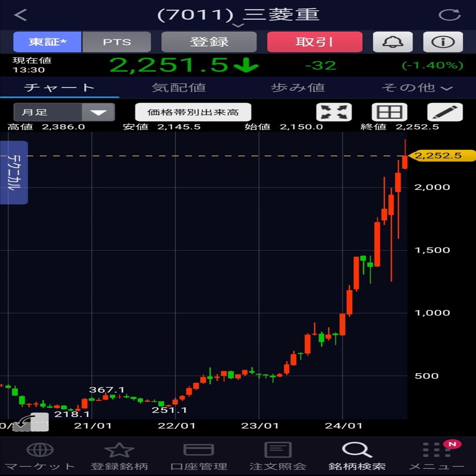
Task: Open the split chart grid layout icon
Action: click(x=390, y=112)
